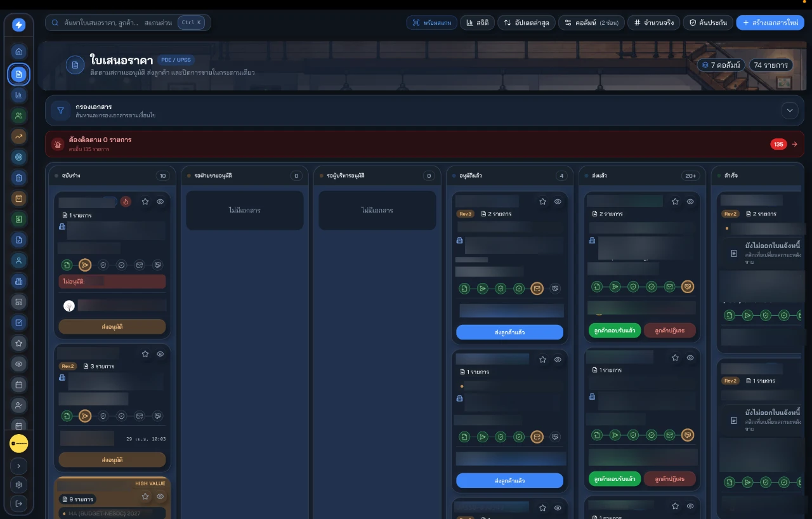This screenshot has height=519, width=812.
Task: Click the Ctrl K shortcut badge
Action: 191,23
